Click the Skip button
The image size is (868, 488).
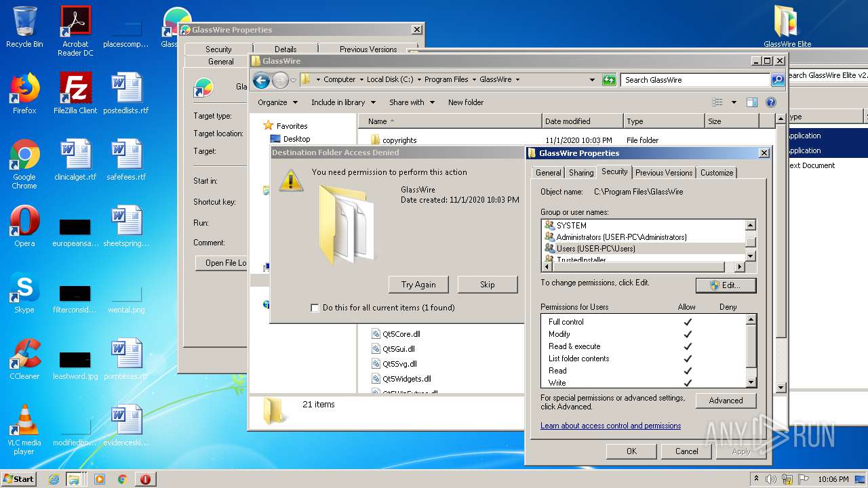pyautogui.click(x=488, y=285)
